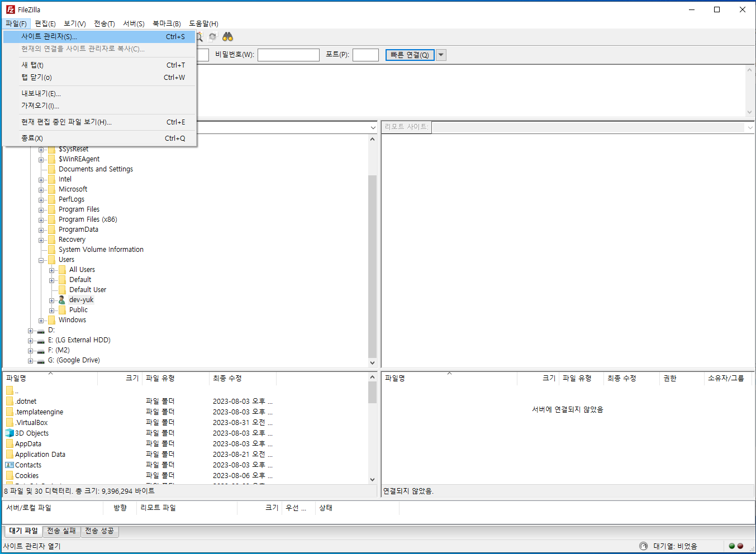Open the quick connect history dropdown arrow
This screenshot has height=554, width=756.
pyautogui.click(x=441, y=55)
